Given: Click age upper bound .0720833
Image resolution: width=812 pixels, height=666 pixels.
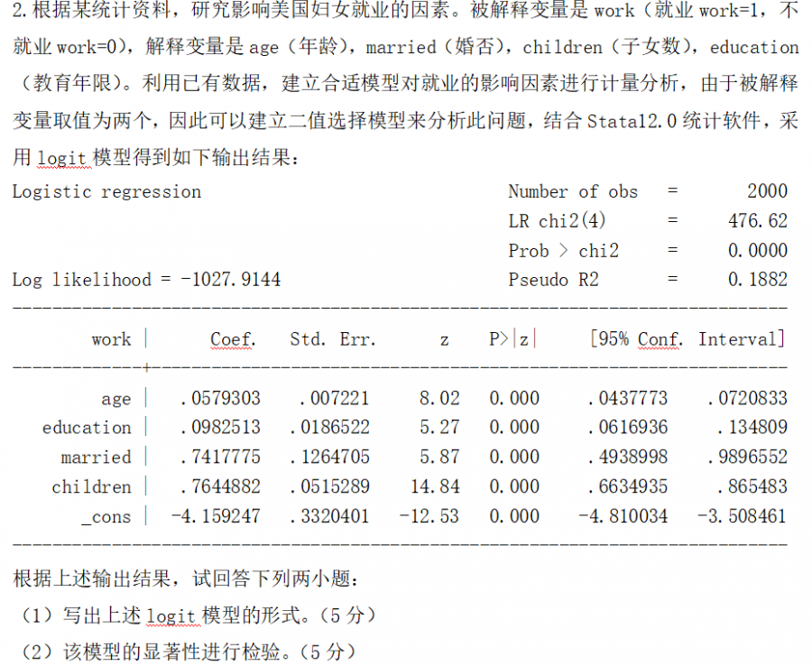Looking at the screenshot, I should pos(747,398).
